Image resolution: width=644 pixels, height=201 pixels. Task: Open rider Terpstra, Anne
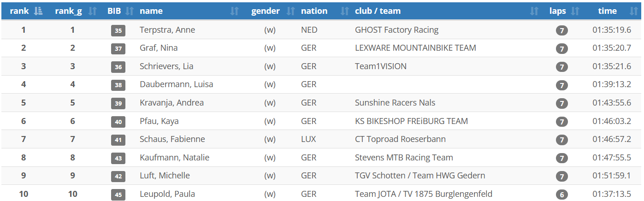[167, 30]
